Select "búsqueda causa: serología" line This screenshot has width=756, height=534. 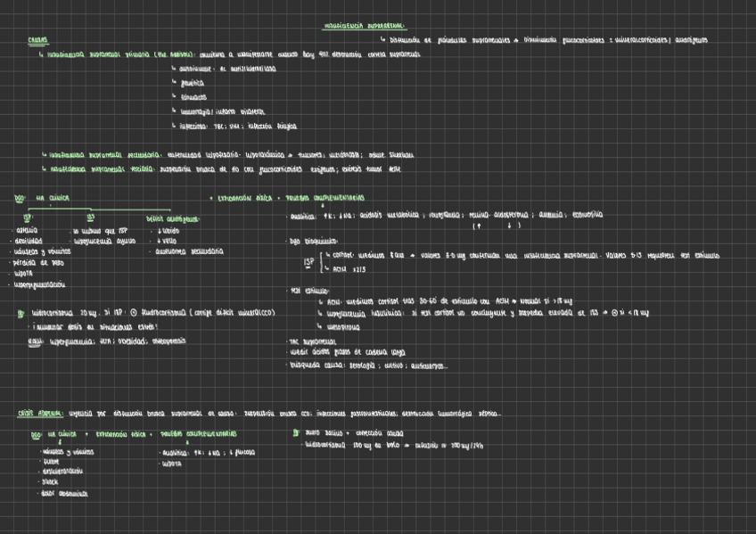coord(369,366)
